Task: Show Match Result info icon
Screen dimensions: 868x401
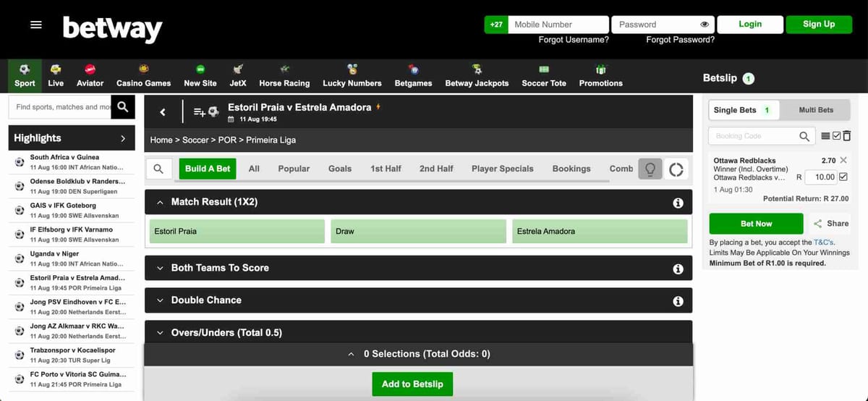Action: point(678,203)
